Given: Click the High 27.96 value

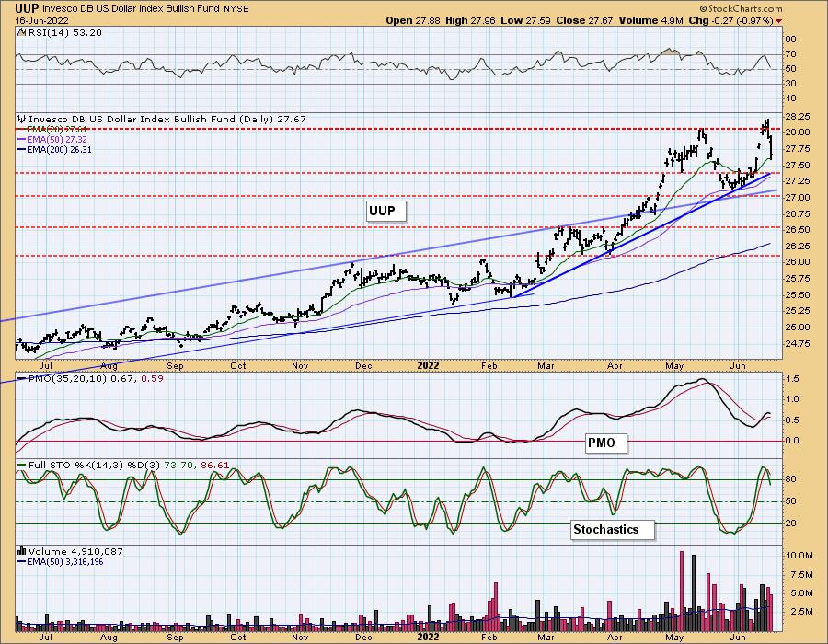Looking at the screenshot, I should 470,20.
